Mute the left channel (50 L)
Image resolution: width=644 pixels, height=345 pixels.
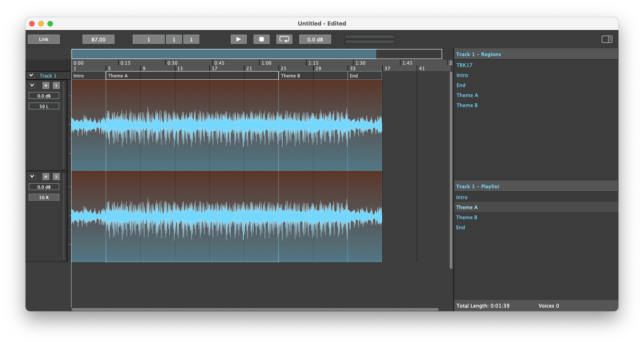tap(46, 86)
